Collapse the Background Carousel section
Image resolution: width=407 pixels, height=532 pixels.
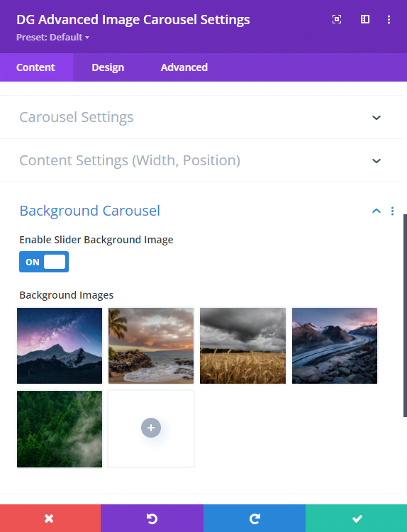click(377, 211)
